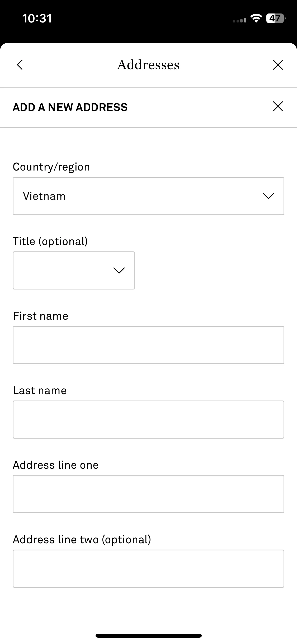Tap the battery indicator showing 47
Viewport: 297px width, 644px height.
[276, 18]
